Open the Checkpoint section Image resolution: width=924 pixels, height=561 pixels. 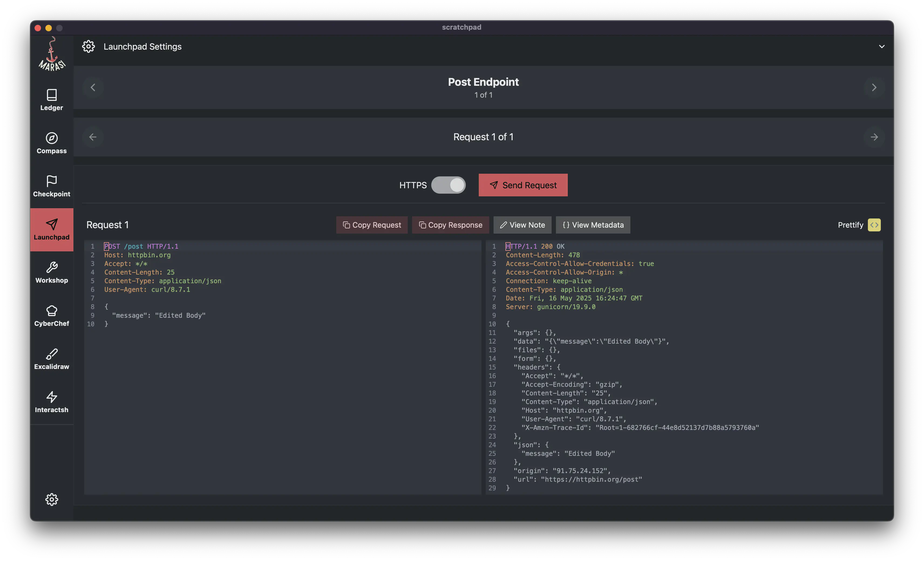[x=51, y=186]
